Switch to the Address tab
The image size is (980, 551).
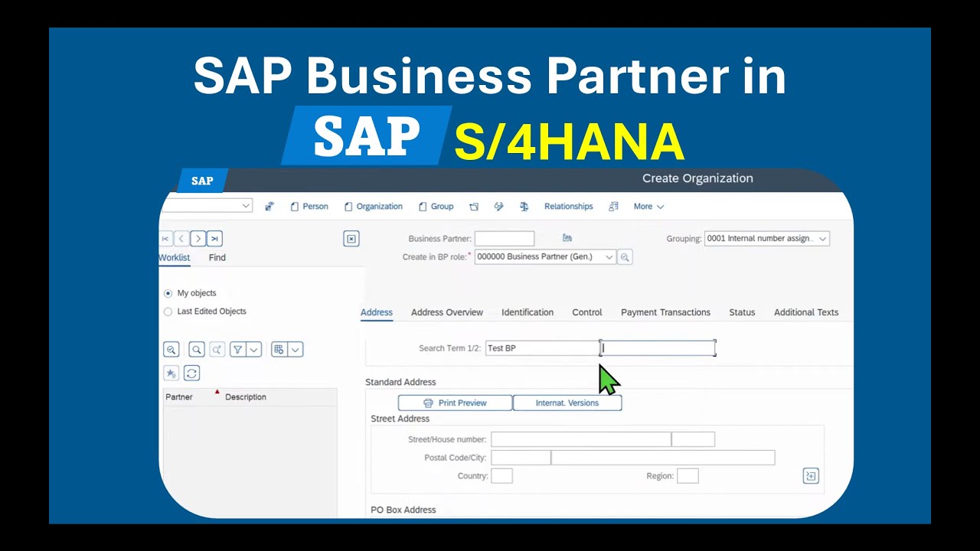377,312
